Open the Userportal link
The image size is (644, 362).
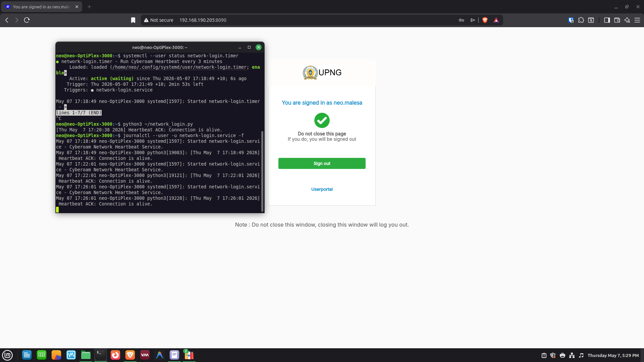[322, 189]
